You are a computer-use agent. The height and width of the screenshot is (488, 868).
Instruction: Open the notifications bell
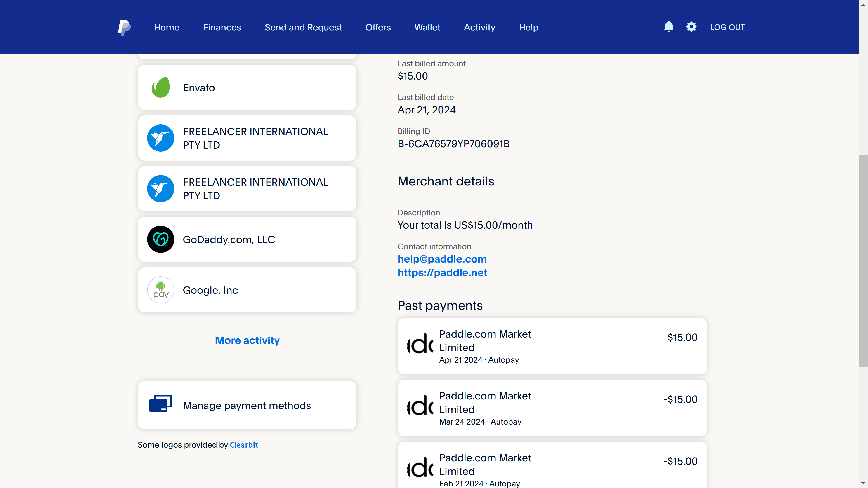coord(669,27)
